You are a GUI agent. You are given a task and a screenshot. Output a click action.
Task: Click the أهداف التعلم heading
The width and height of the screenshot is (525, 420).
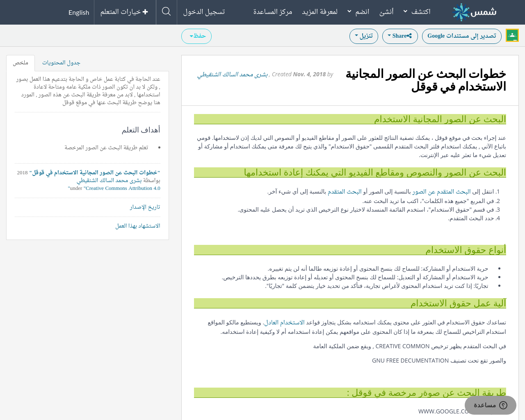pyautogui.click(x=141, y=130)
